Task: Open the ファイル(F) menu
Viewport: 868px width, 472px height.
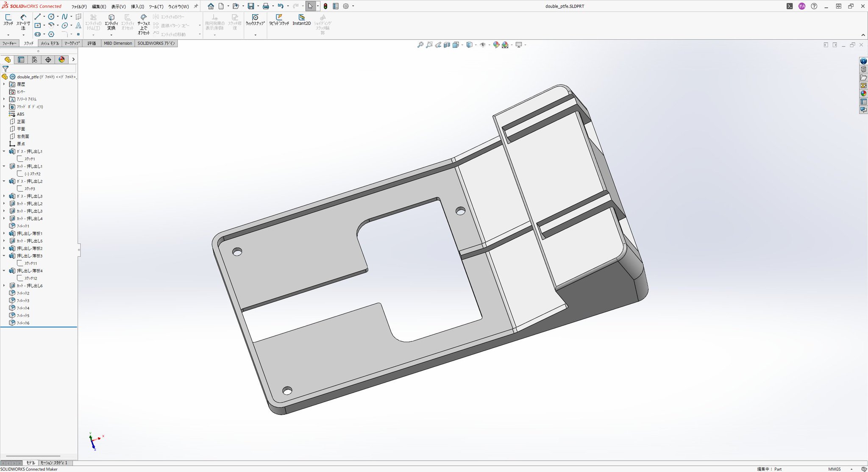Action: [79, 6]
